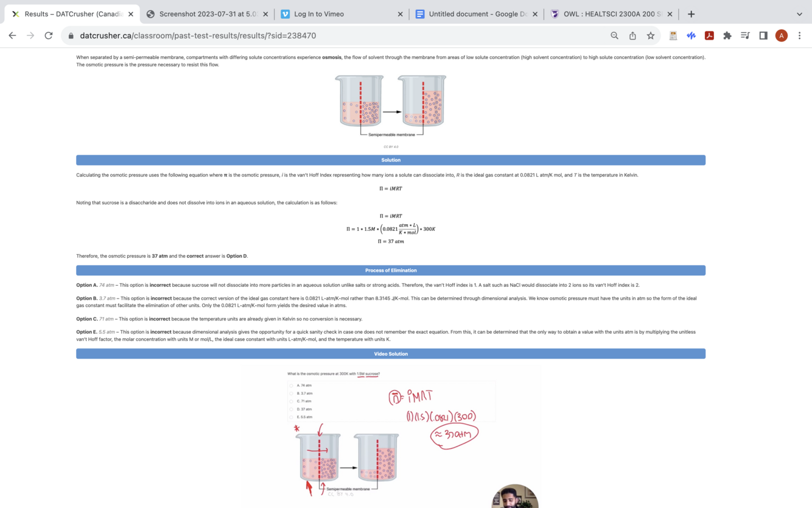
Task: Go back to the previous page
Action: (12, 36)
